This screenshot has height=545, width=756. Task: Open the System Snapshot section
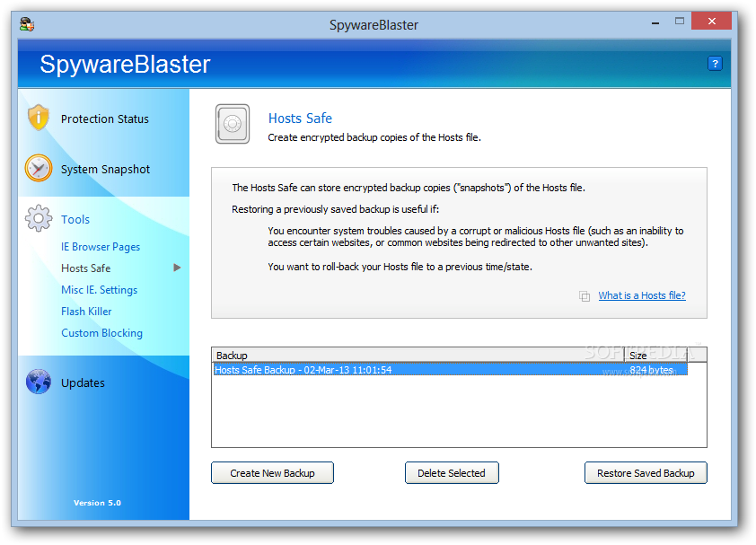tap(105, 170)
